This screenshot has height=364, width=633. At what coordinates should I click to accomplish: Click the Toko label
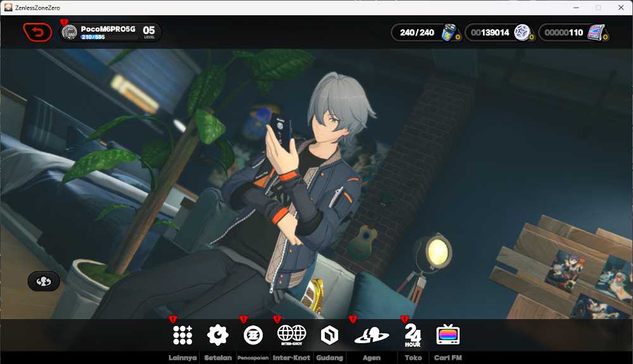[413, 358]
